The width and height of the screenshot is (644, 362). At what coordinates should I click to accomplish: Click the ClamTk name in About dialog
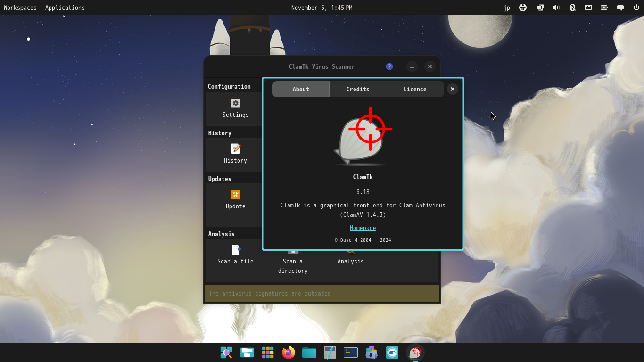coord(363,177)
